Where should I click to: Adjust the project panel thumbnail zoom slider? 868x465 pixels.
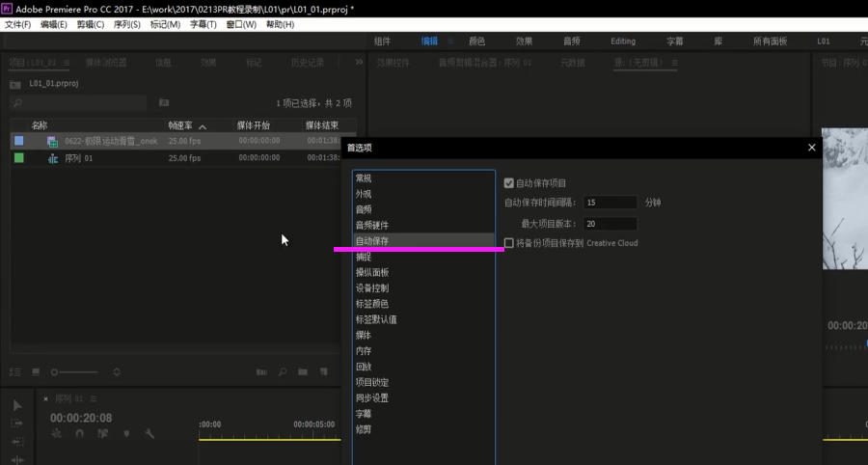pyautogui.click(x=74, y=372)
